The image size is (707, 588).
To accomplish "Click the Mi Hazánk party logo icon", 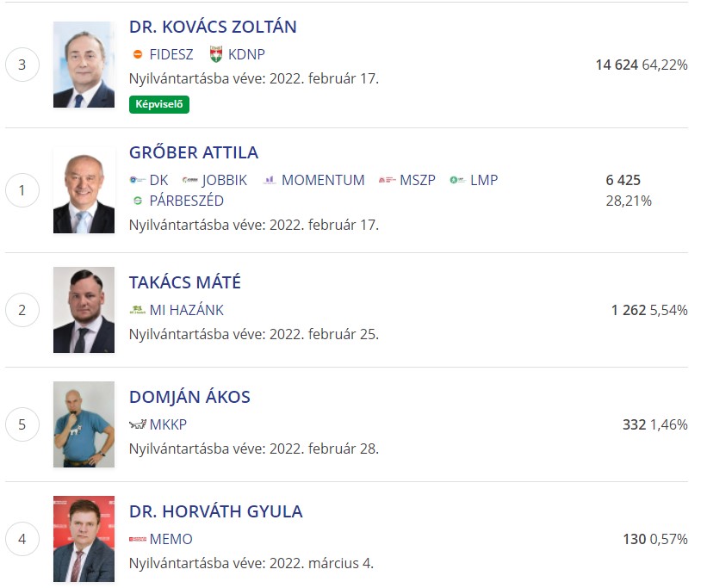I will point(137,310).
